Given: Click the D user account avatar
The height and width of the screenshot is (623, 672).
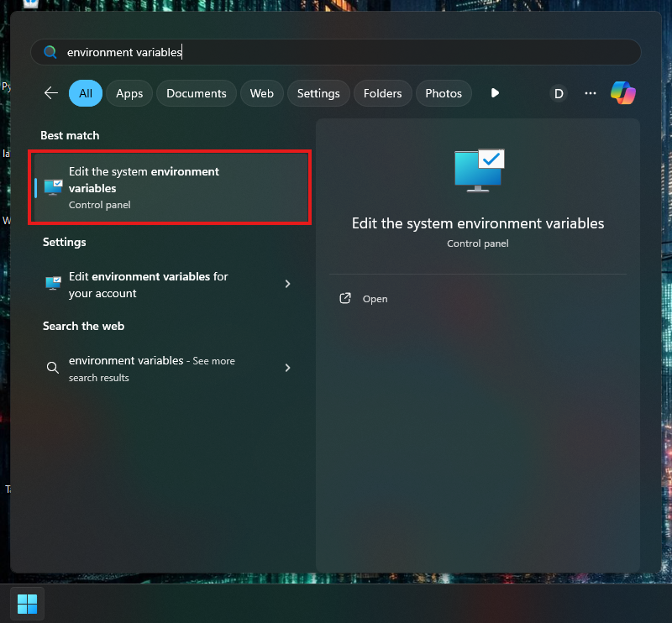Looking at the screenshot, I should pos(559,93).
